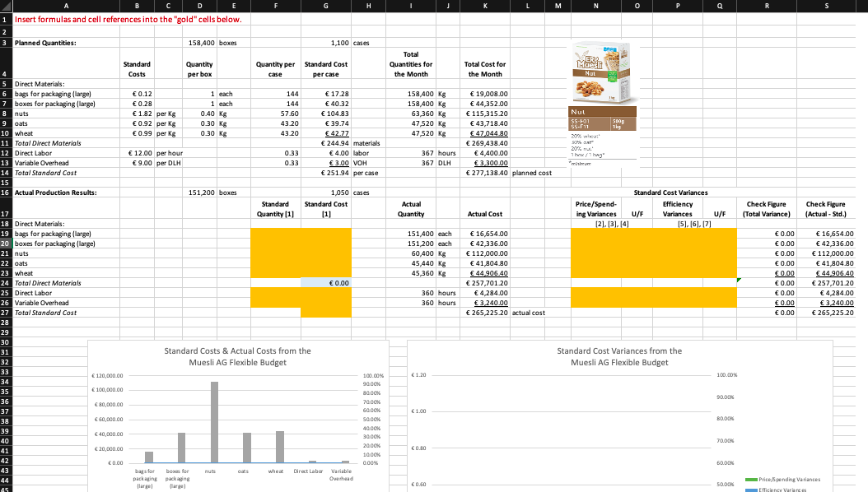This screenshot has width=868, height=492.
Task: Click gold Total Standard Cost cell in row 27
Action: click(x=326, y=313)
